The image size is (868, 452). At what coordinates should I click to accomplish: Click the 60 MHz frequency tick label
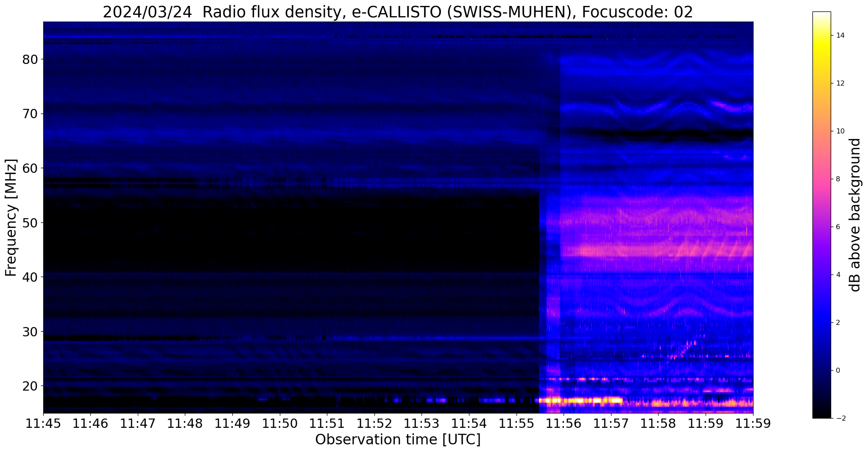[31, 168]
